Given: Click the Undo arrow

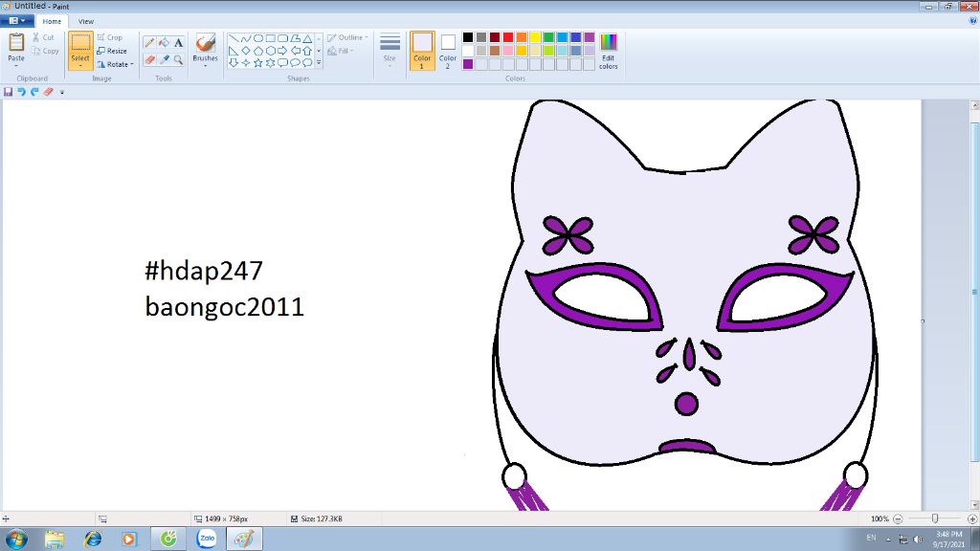Looking at the screenshot, I should 21,92.
